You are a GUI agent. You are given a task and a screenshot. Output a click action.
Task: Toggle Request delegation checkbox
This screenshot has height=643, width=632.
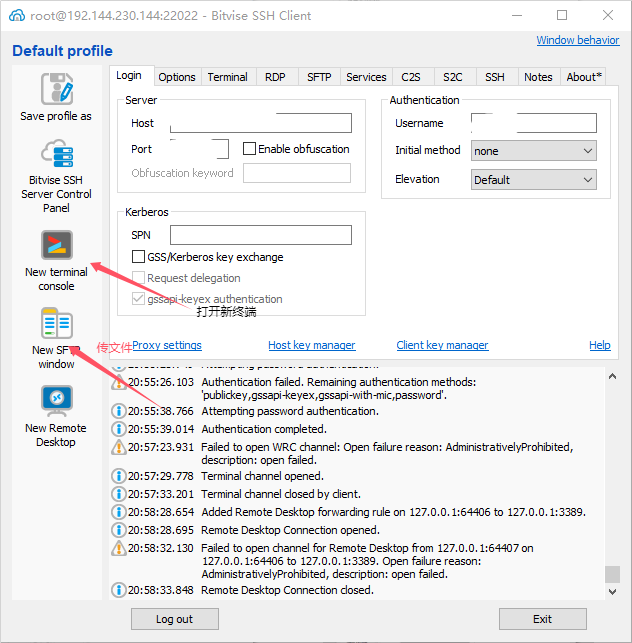click(x=138, y=278)
